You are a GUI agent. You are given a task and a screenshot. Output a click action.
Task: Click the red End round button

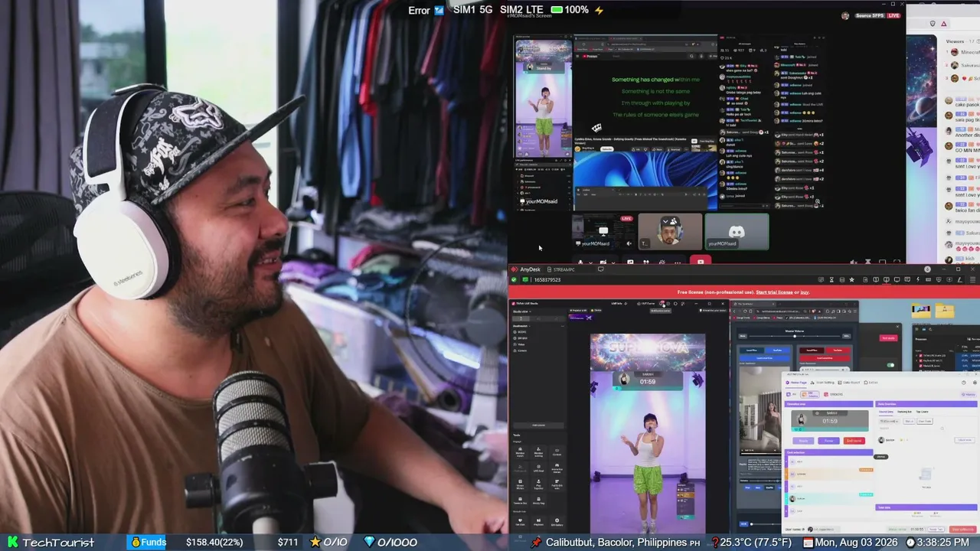click(x=854, y=441)
